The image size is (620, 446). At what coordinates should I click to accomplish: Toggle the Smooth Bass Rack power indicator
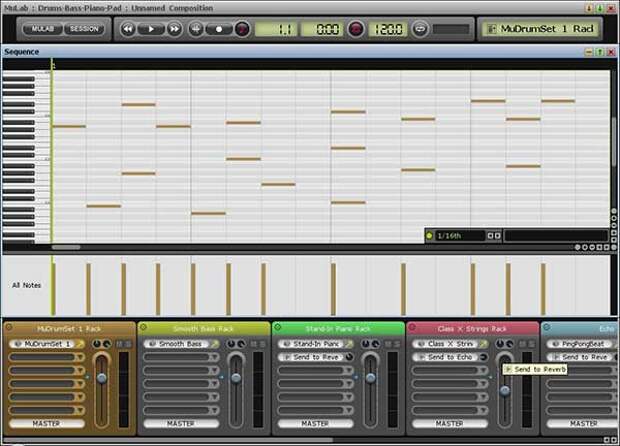(144, 327)
